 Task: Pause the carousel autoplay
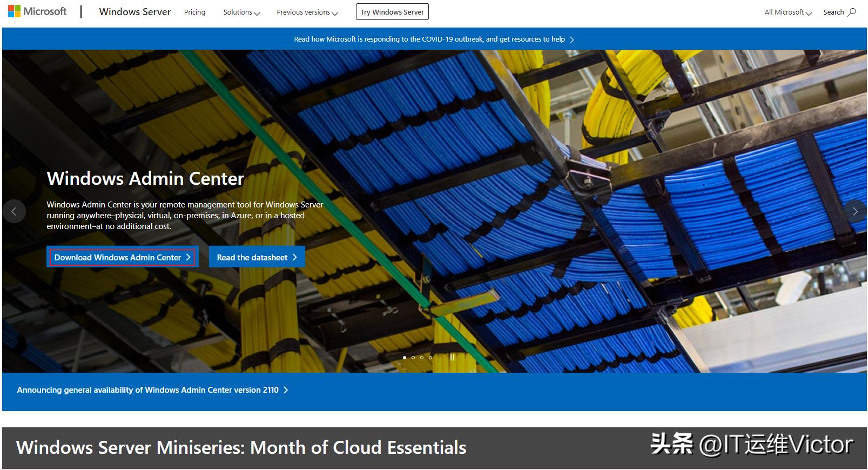pyautogui.click(x=452, y=358)
